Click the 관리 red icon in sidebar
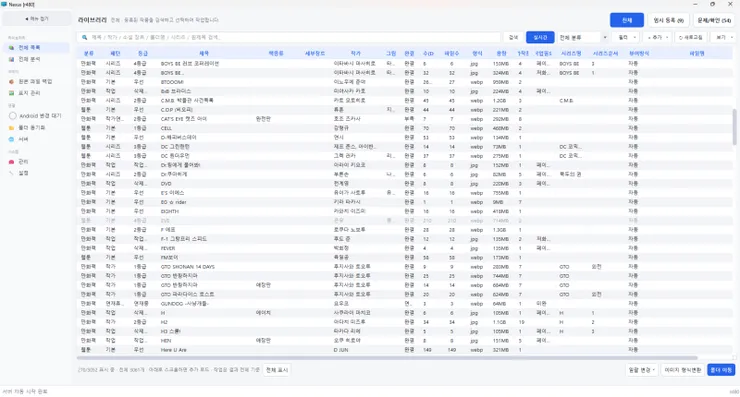 pos(11,162)
